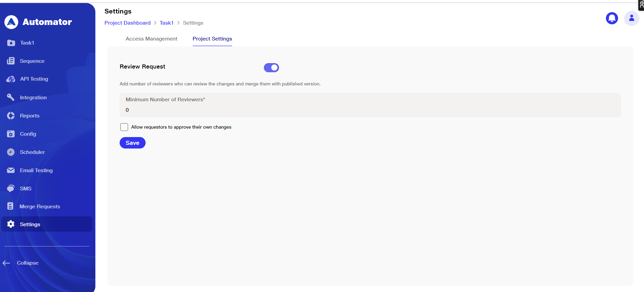Open the user profile avatar

(632, 18)
